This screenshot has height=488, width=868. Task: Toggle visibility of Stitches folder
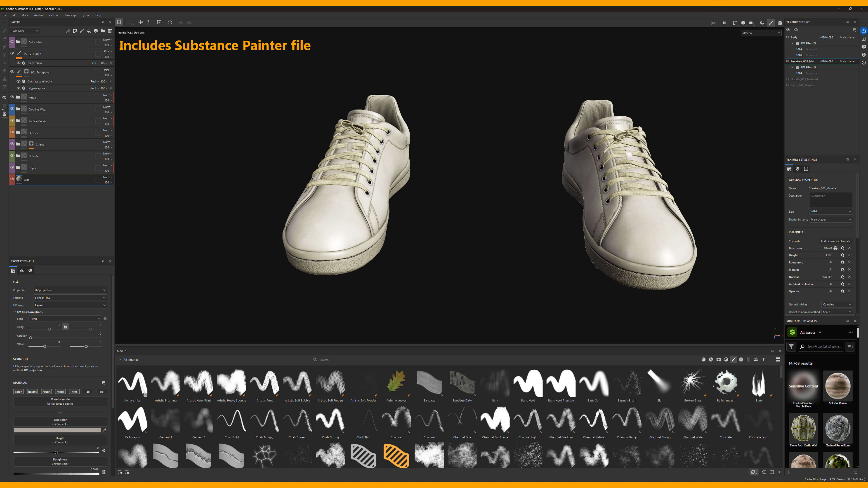12,132
